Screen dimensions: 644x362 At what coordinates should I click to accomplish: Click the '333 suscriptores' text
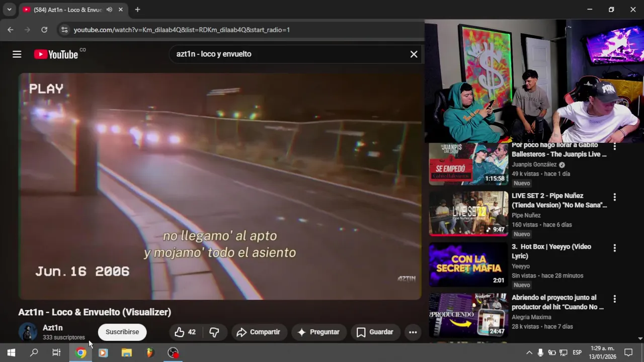(x=64, y=337)
